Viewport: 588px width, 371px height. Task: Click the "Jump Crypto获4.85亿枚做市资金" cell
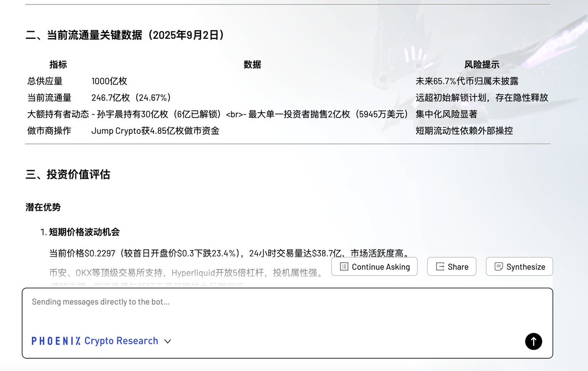click(155, 131)
